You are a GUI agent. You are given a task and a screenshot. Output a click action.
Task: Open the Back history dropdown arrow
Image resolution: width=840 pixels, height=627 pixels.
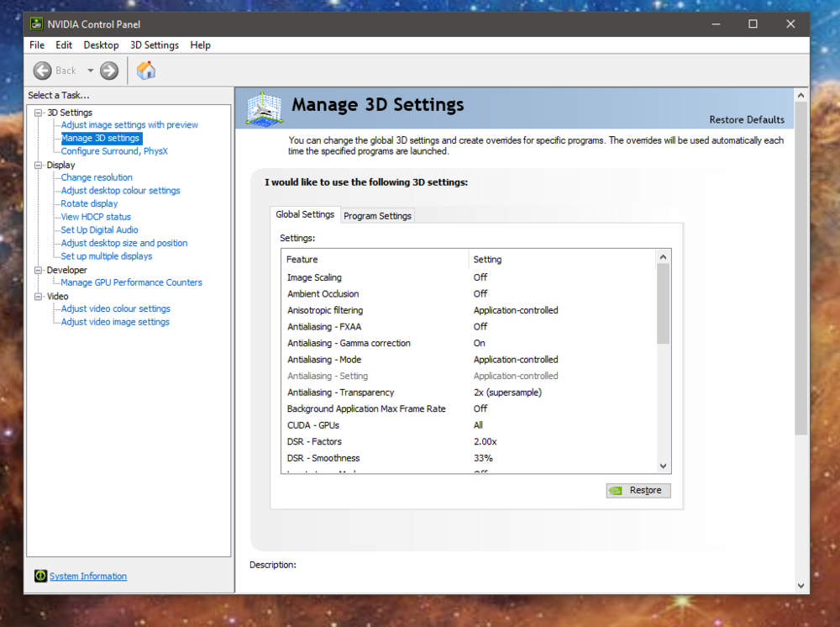coord(91,71)
